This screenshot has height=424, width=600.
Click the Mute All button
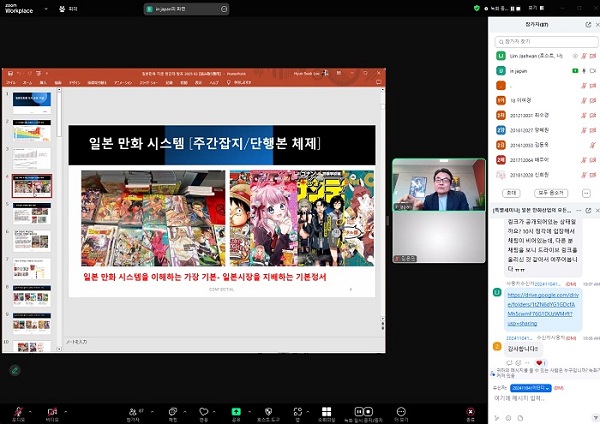(x=551, y=193)
